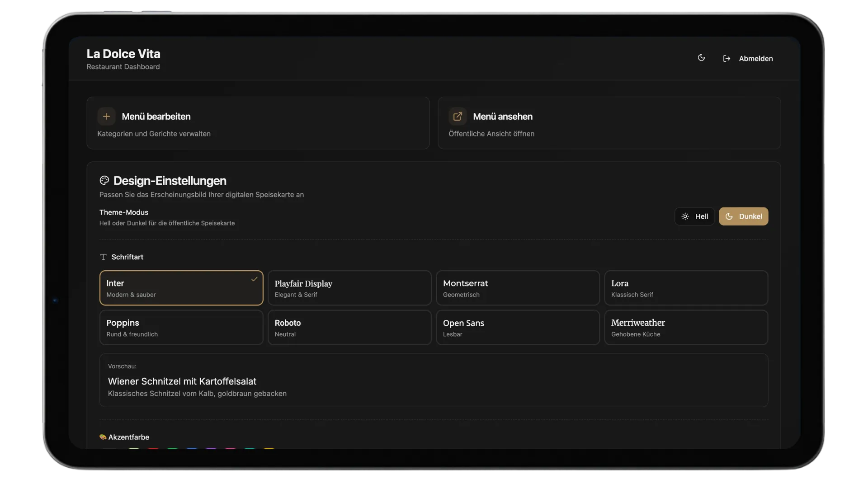This screenshot has width=868, height=488.
Task: Click the Schriftart typography icon
Action: click(x=104, y=257)
